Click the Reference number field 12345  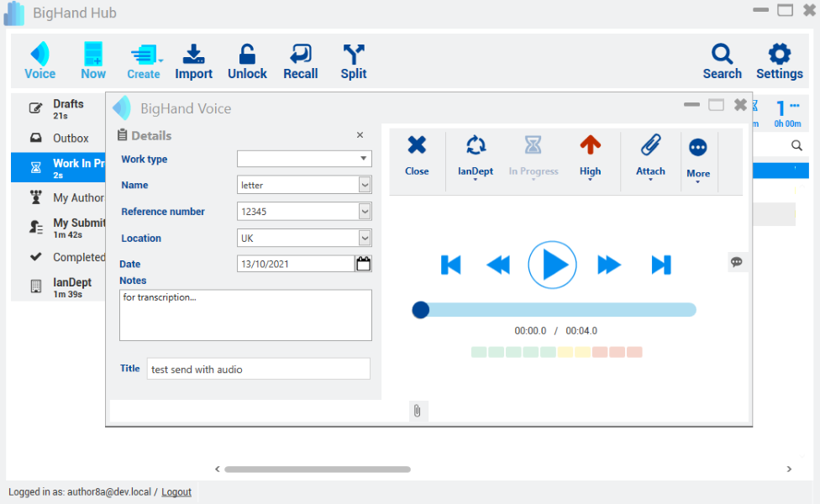[297, 211]
